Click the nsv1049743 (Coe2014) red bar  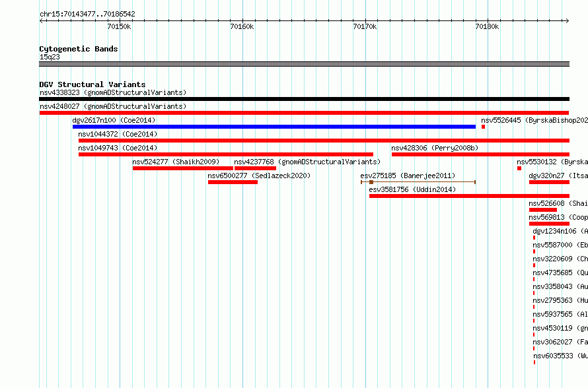pos(226,154)
